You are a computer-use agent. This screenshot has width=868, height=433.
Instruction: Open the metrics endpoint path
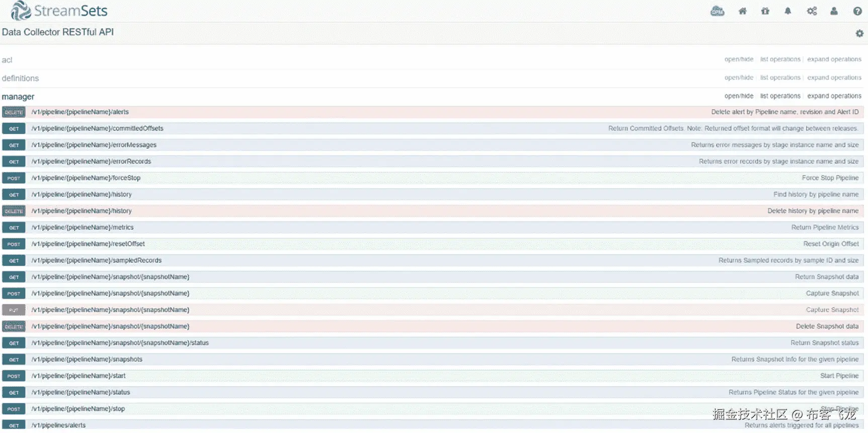click(83, 228)
